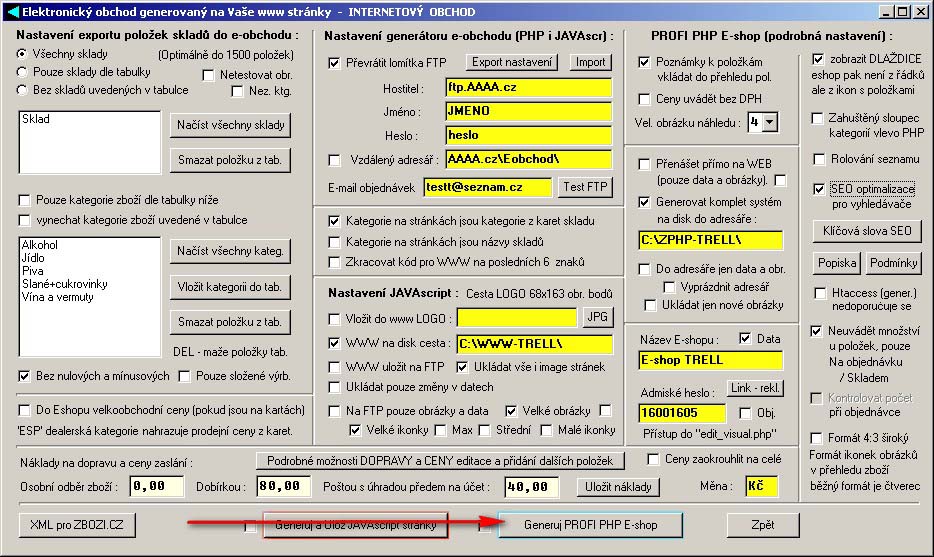The width and height of the screenshot is (934, 557).
Task: Enable the 'Ceny uvádět bez DPH' checkbox
Action: (x=644, y=99)
